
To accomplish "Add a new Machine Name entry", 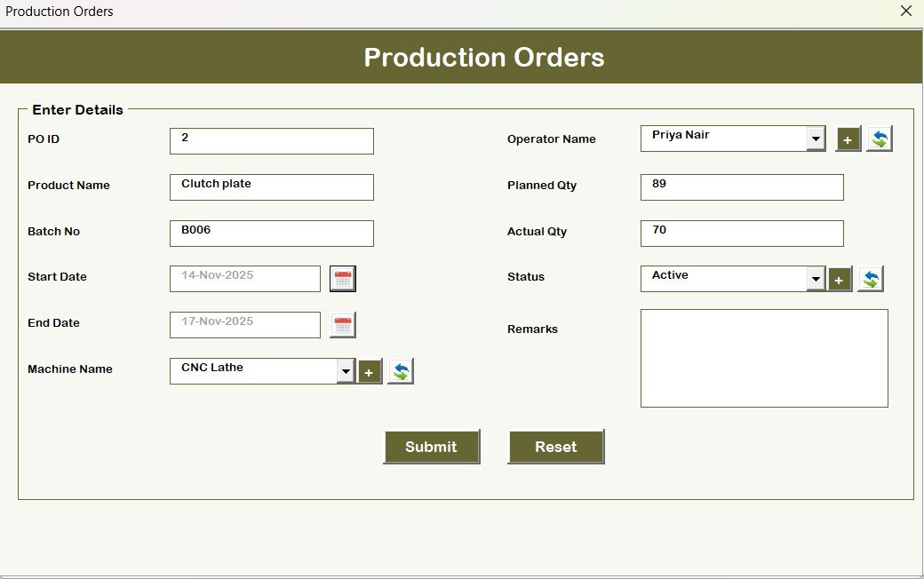I will click(x=370, y=371).
